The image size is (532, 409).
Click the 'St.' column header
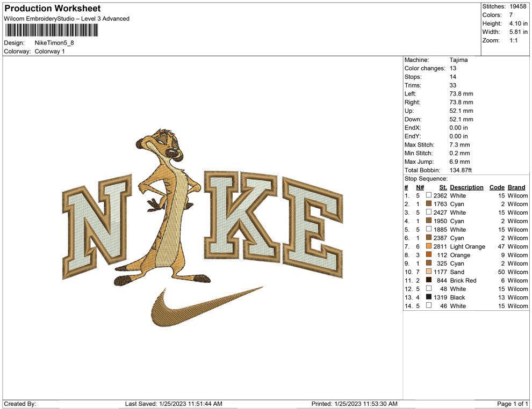point(443,187)
